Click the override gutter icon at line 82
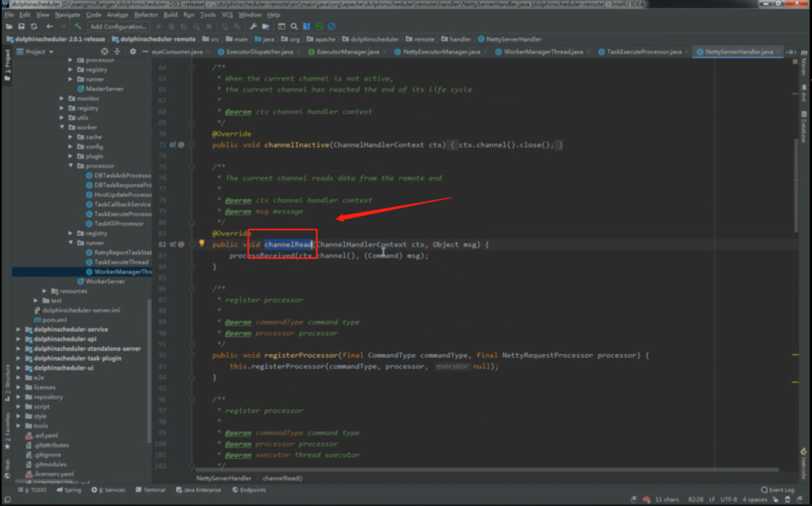The image size is (812, 506). (x=172, y=244)
